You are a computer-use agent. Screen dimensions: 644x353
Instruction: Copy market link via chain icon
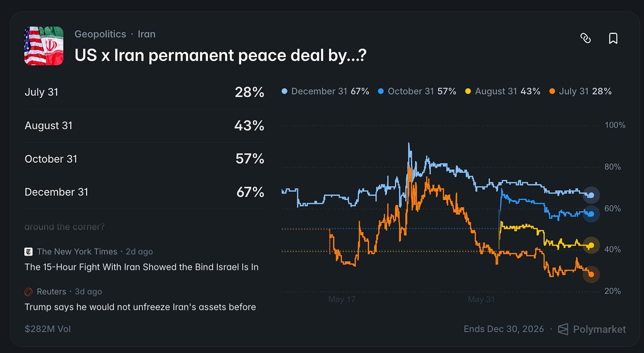click(x=585, y=39)
